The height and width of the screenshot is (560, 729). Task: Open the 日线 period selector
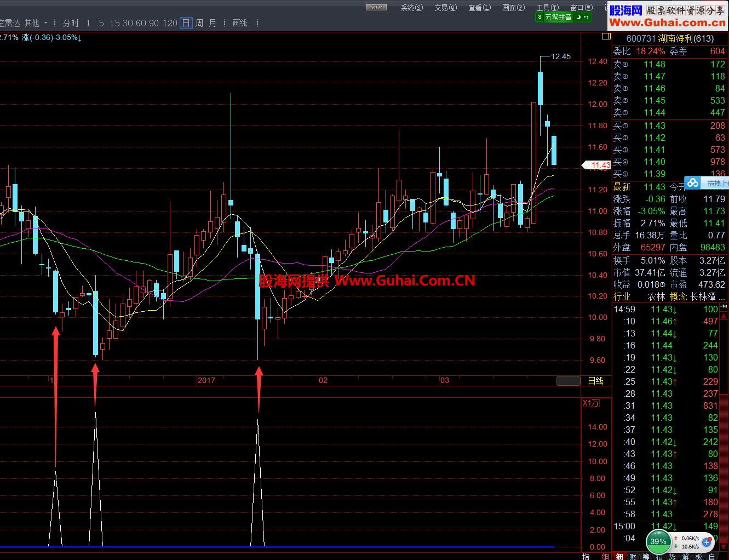pos(595,381)
